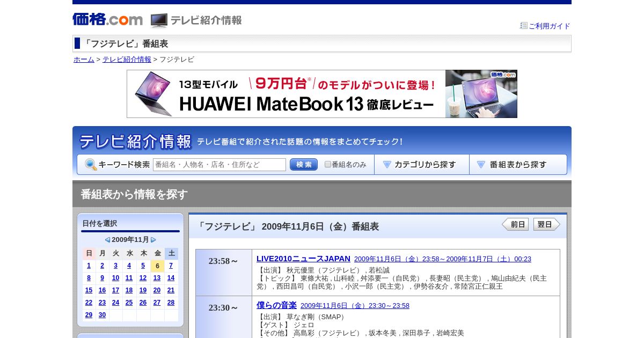Viewport: 644px width, 338px height.
Task: Focus the keyword search text field
Action: click(x=219, y=165)
